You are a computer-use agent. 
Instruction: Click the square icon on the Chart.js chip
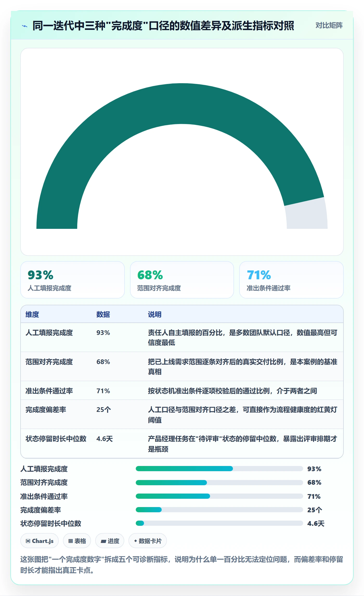(28, 541)
